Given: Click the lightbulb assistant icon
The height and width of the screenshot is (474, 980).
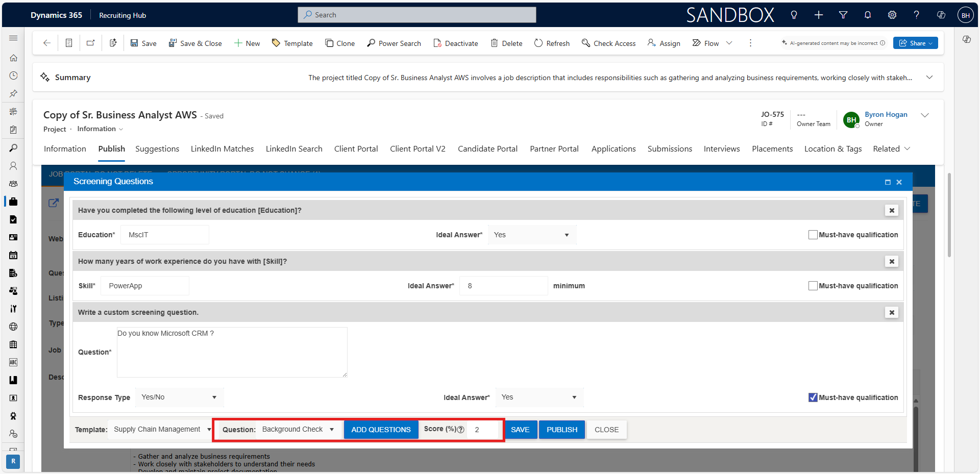Looking at the screenshot, I should (794, 15).
